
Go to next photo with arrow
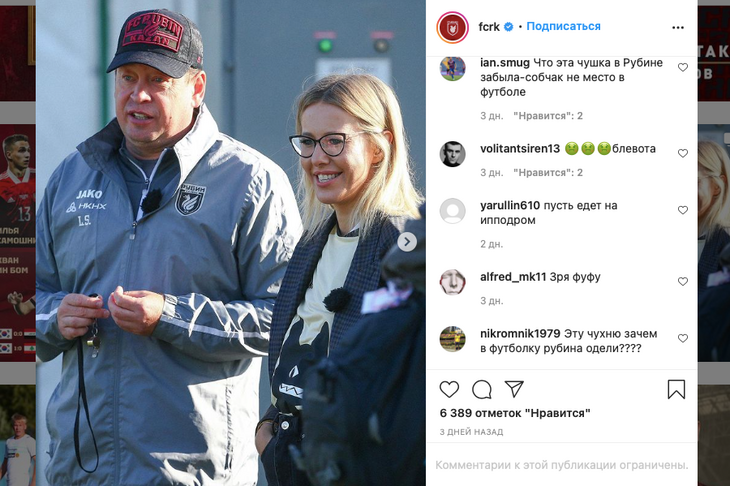click(x=407, y=242)
